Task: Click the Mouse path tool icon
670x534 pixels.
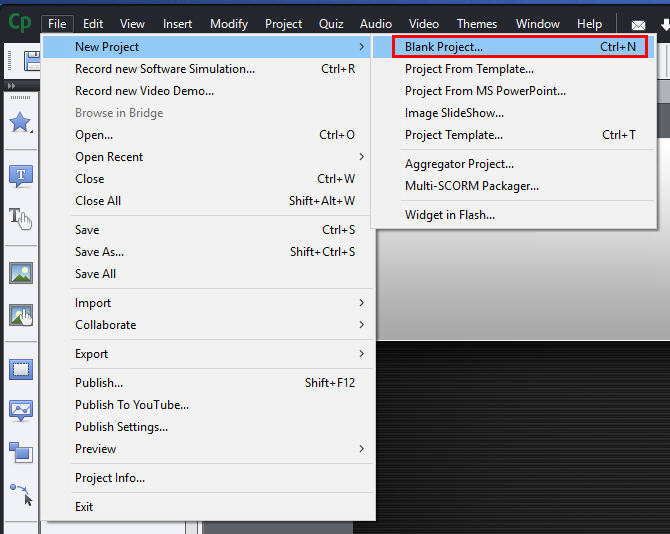Action: pyautogui.click(x=21, y=494)
